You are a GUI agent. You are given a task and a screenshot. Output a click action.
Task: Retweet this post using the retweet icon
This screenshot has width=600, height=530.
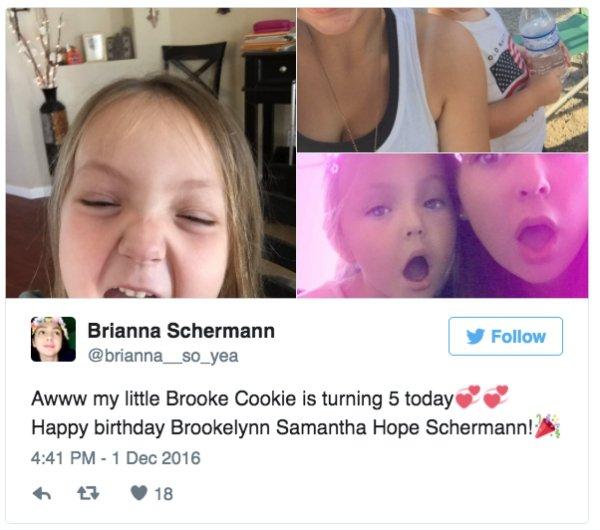[88, 494]
